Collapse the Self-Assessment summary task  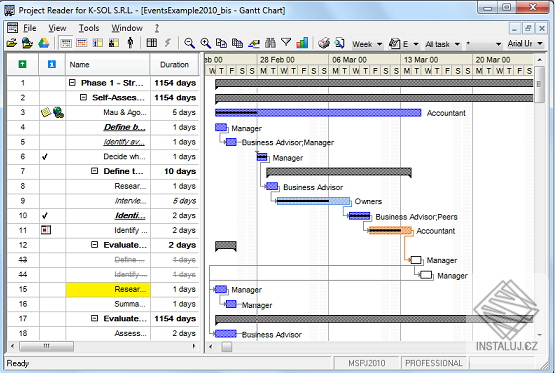point(83,97)
